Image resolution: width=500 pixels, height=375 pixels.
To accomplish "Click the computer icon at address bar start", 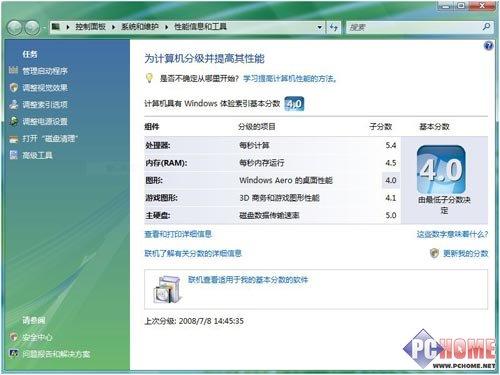I will coord(56,27).
